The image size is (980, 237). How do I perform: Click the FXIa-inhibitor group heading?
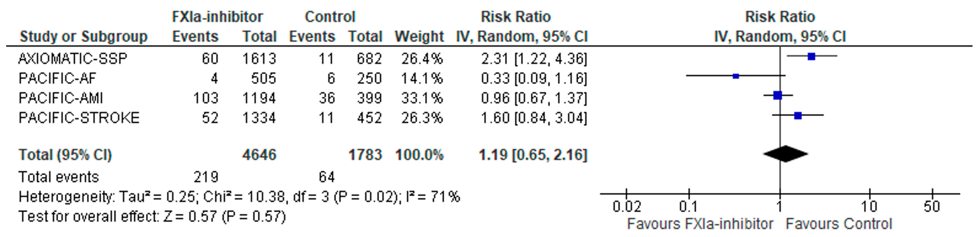(217, 17)
